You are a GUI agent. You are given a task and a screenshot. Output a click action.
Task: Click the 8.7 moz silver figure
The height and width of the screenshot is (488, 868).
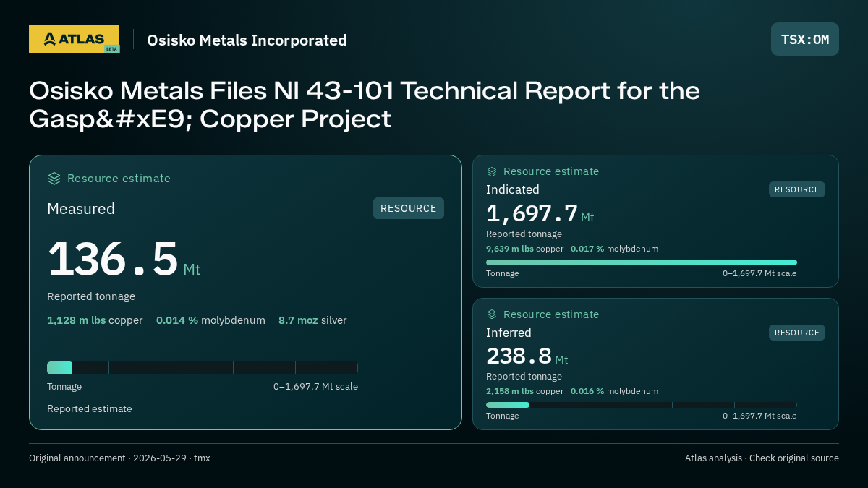(312, 320)
